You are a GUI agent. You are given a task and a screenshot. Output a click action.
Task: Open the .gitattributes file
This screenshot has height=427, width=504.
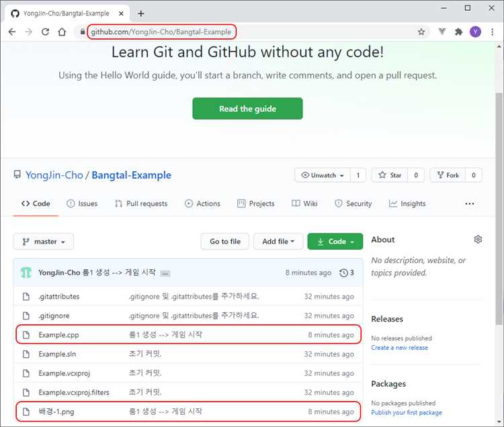(x=59, y=296)
